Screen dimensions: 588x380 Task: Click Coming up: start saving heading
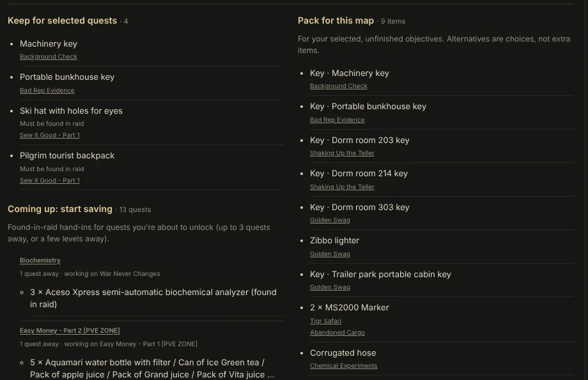(60, 209)
